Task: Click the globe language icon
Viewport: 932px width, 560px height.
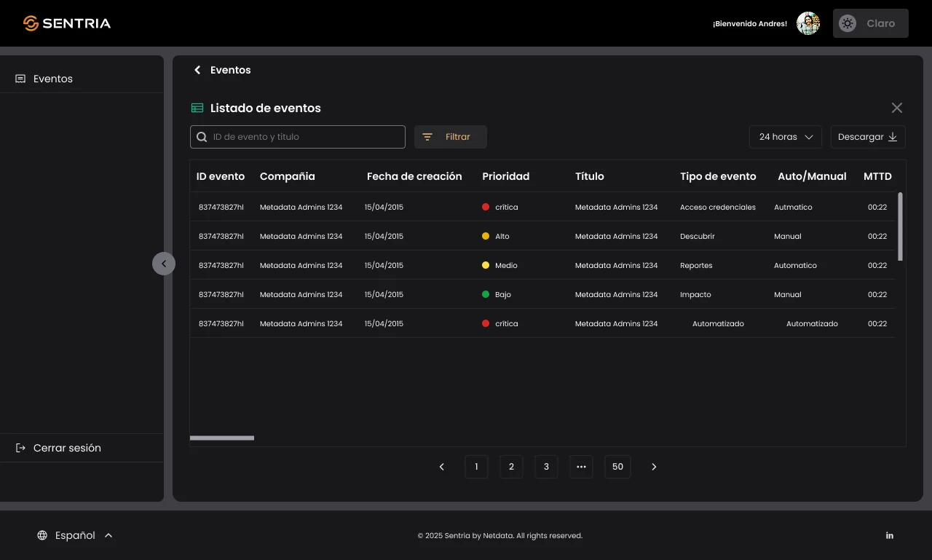Action: [42, 535]
